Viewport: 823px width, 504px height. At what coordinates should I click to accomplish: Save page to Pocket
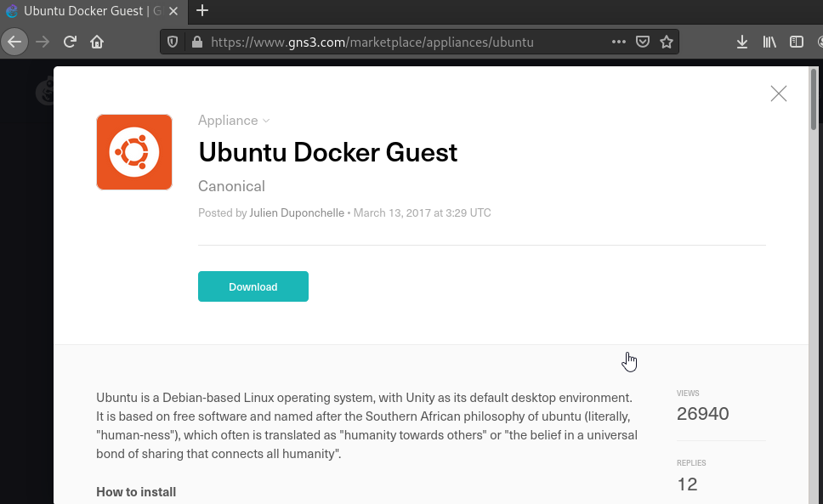coord(643,42)
